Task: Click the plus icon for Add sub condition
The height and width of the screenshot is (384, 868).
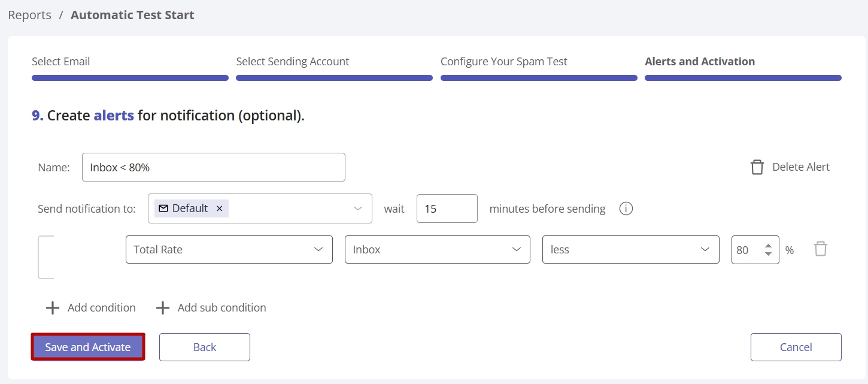Action: click(x=163, y=308)
